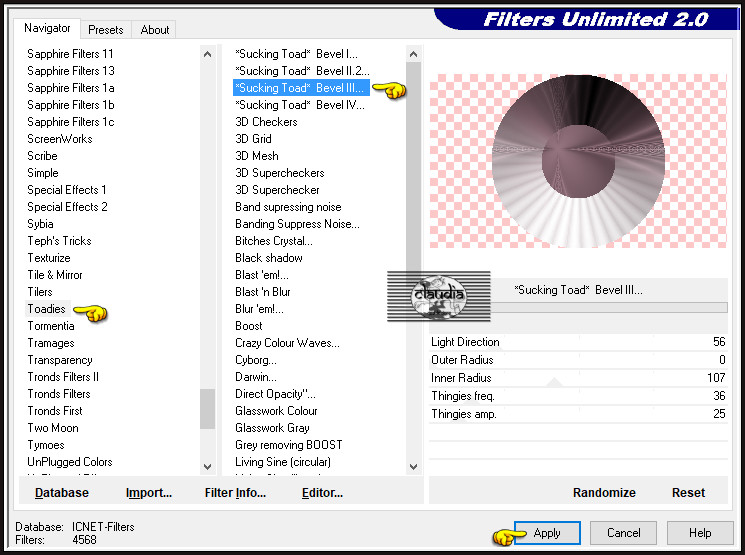Viewport: 745px width, 555px height.
Task: Click the Apply button
Action: pos(547,533)
